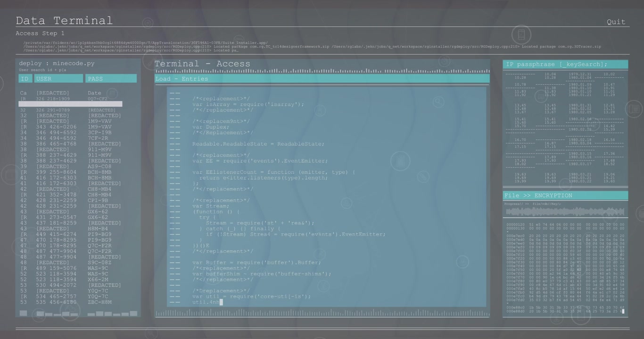Select user entry 530 494-2072
644x339 pixels.
pyautogui.click(x=56, y=285)
